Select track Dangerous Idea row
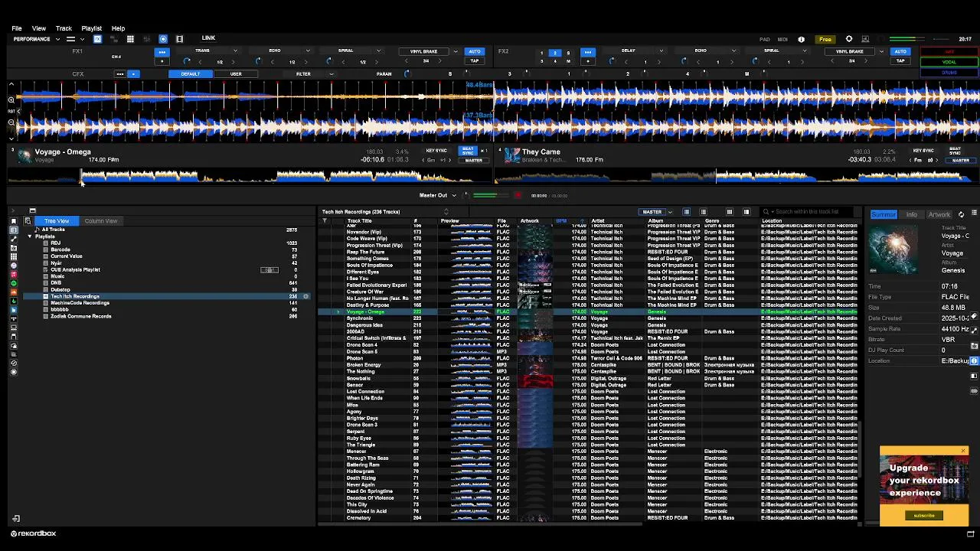This screenshot has height=551, width=980. coord(588,325)
